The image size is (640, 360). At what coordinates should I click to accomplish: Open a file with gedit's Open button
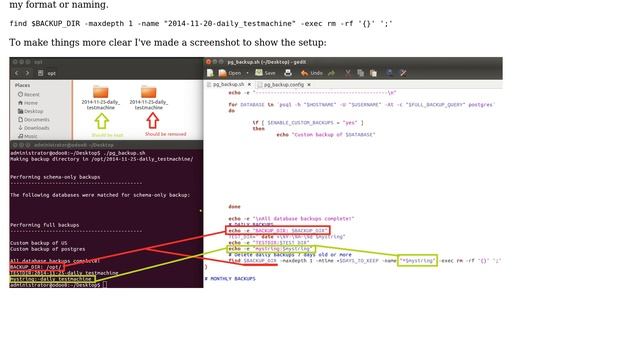(x=230, y=73)
